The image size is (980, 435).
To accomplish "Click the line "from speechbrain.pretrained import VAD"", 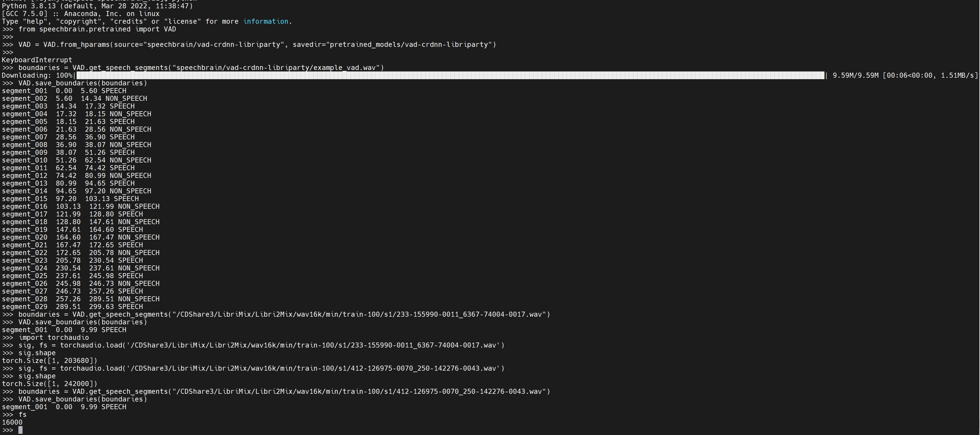I will click(x=89, y=29).
